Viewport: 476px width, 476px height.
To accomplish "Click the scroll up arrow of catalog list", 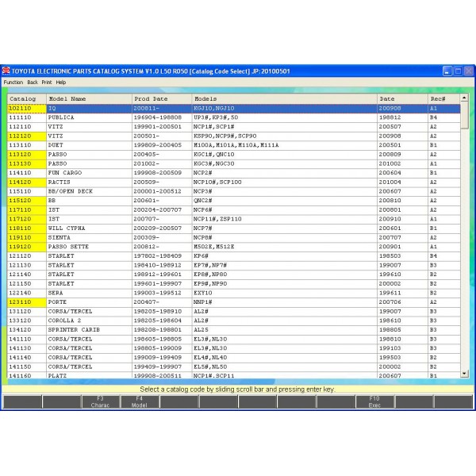I will (465, 99).
